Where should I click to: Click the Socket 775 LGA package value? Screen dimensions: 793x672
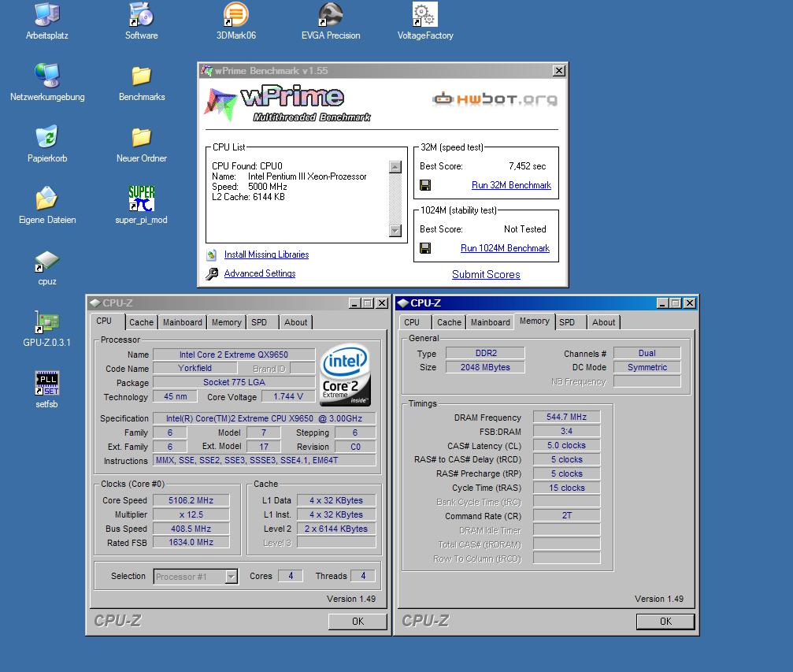[234, 383]
